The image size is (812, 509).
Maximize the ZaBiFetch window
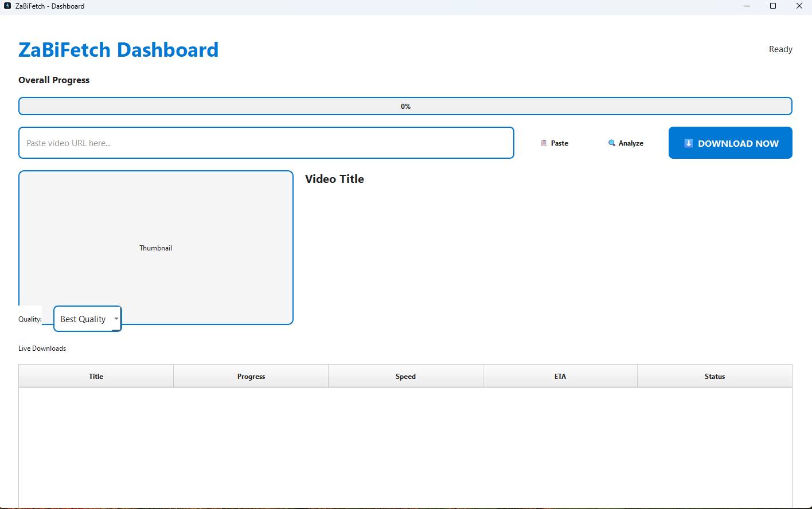click(x=773, y=6)
